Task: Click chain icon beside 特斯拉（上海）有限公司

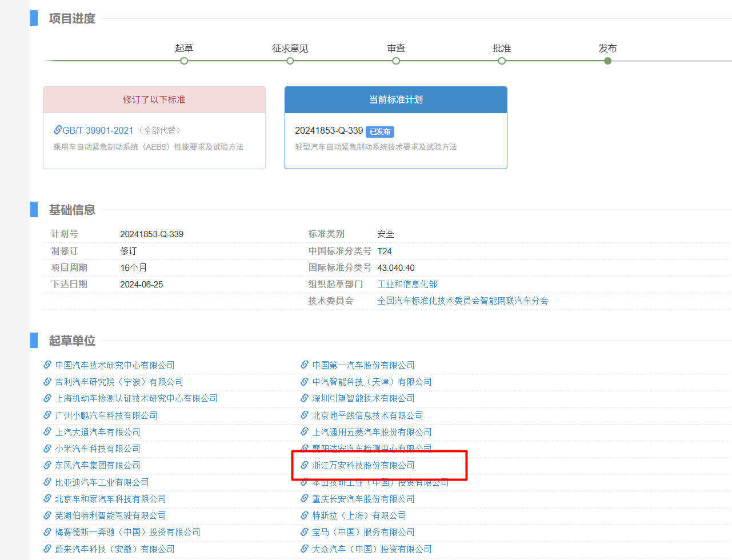Action: (305, 515)
